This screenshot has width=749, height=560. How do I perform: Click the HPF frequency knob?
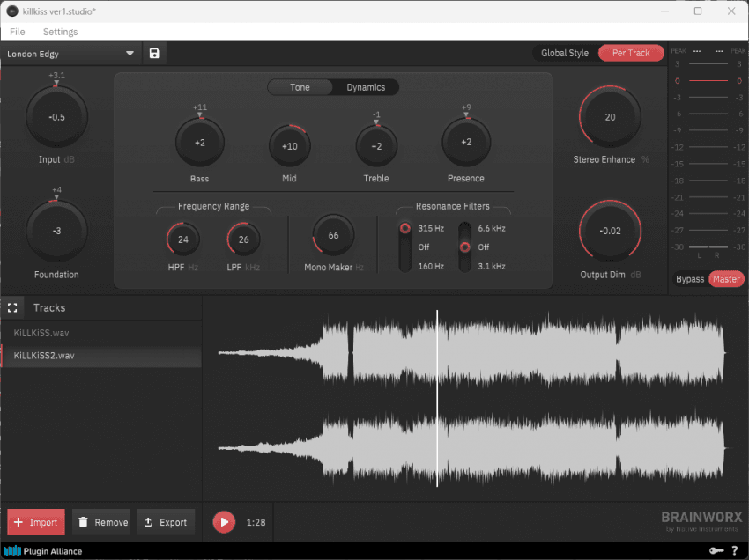pos(183,239)
